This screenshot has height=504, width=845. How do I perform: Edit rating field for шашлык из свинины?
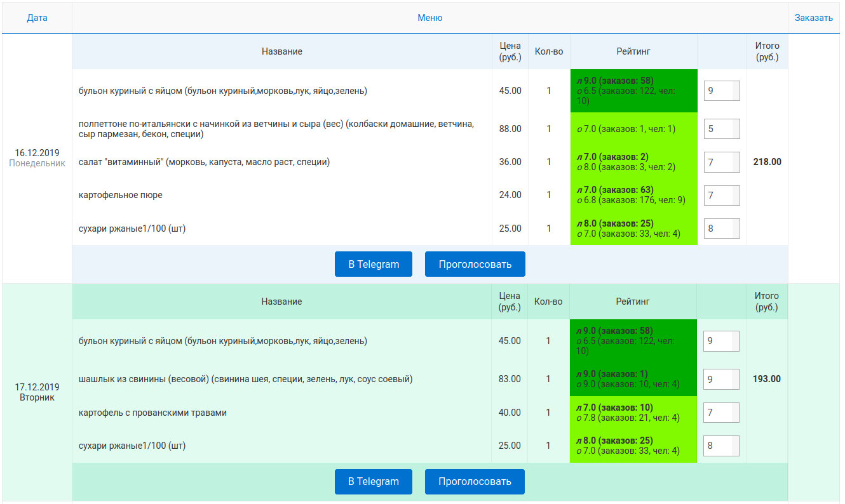(721, 379)
